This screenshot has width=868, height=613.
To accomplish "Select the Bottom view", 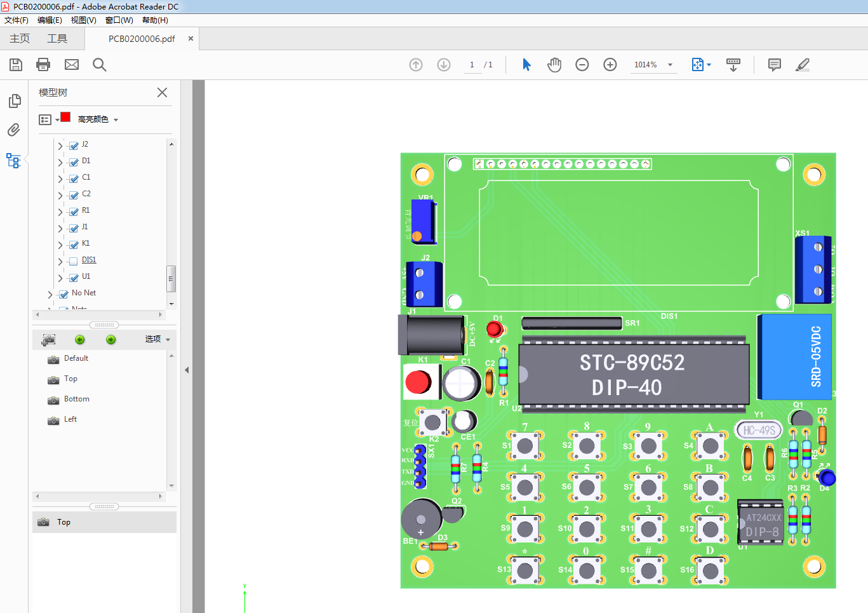I will click(77, 399).
